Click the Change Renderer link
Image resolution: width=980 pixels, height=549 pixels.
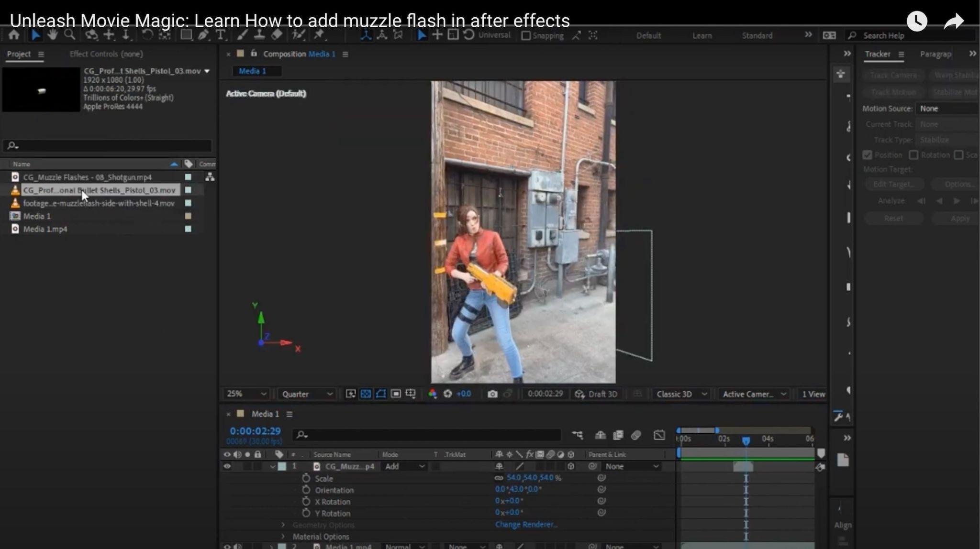(526, 525)
